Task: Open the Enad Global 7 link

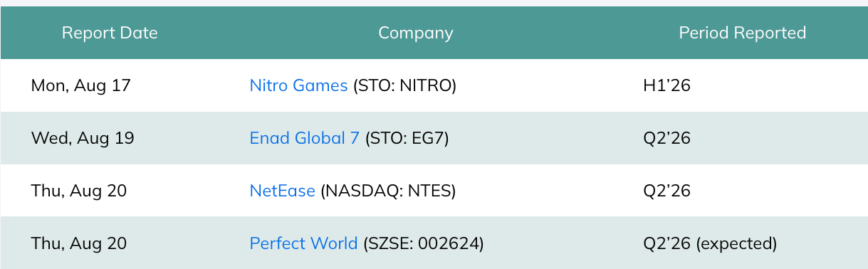Action: 305,138
